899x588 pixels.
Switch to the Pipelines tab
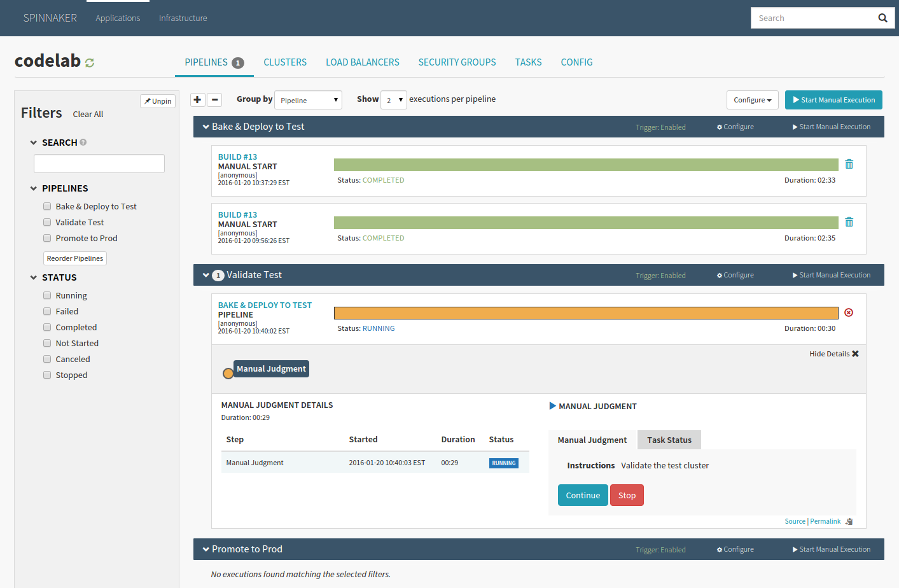pos(214,62)
